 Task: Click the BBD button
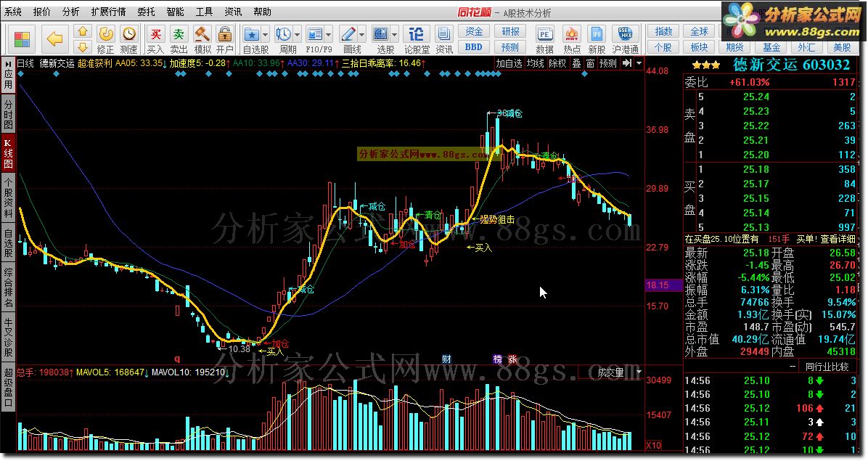(x=473, y=47)
